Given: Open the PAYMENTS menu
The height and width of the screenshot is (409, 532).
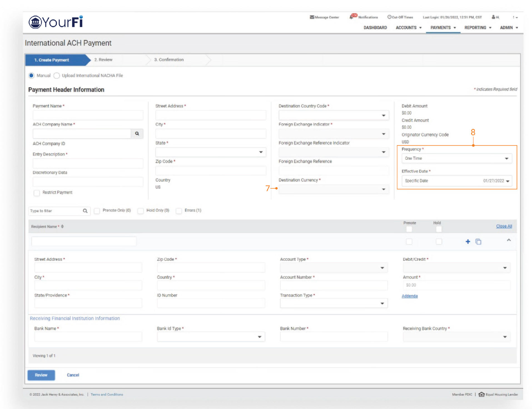Looking at the screenshot, I should [x=443, y=28].
